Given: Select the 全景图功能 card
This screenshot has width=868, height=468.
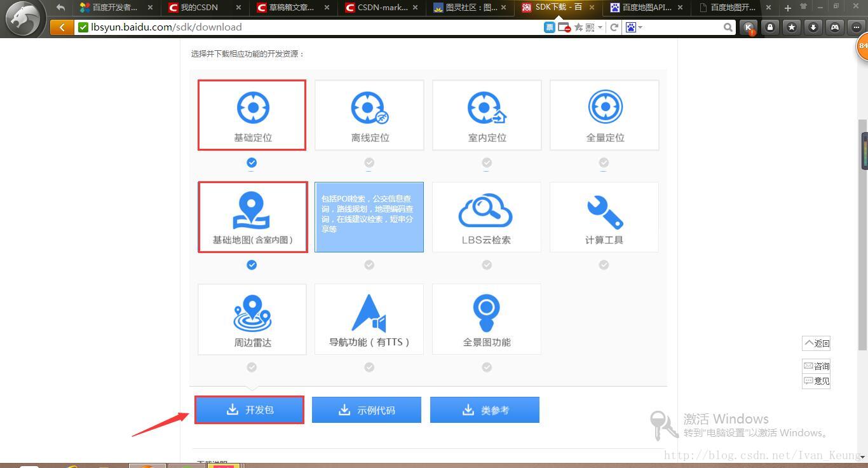Looking at the screenshot, I should point(487,319).
